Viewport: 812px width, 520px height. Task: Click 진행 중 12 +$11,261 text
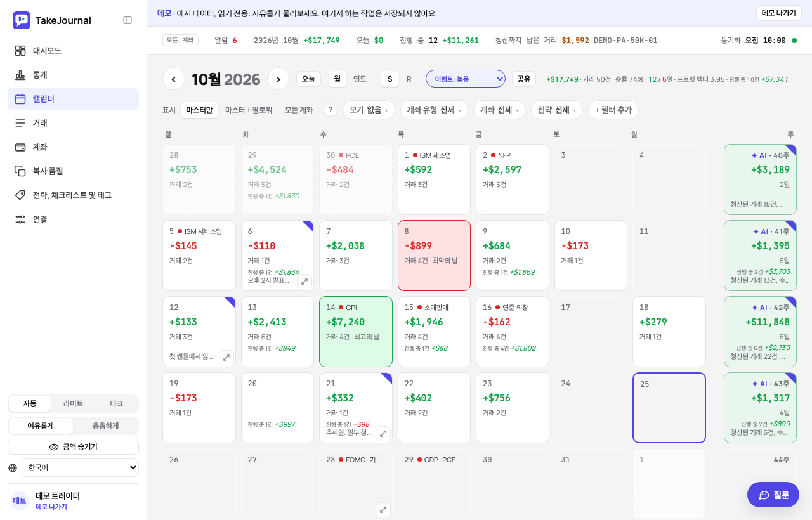[439, 41]
